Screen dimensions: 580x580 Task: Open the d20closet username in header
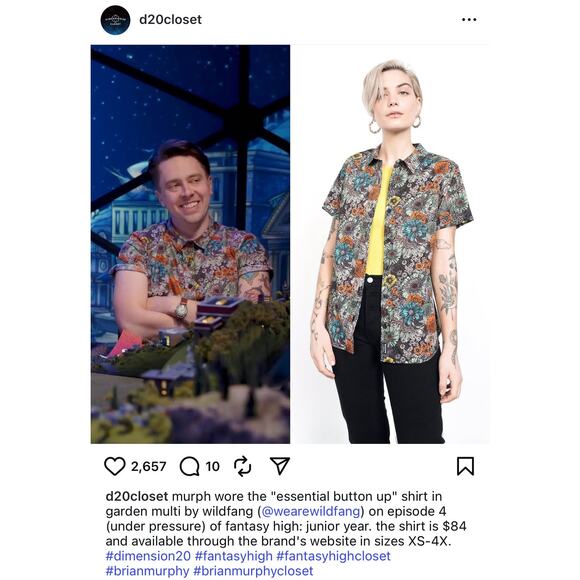pyautogui.click(x=171, y=20)
